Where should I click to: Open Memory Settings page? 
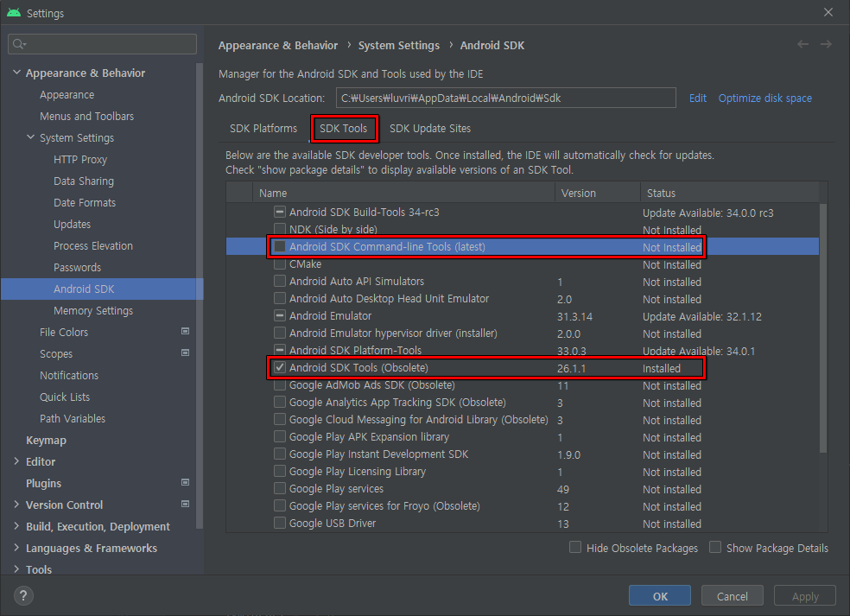tap(93, 311)
